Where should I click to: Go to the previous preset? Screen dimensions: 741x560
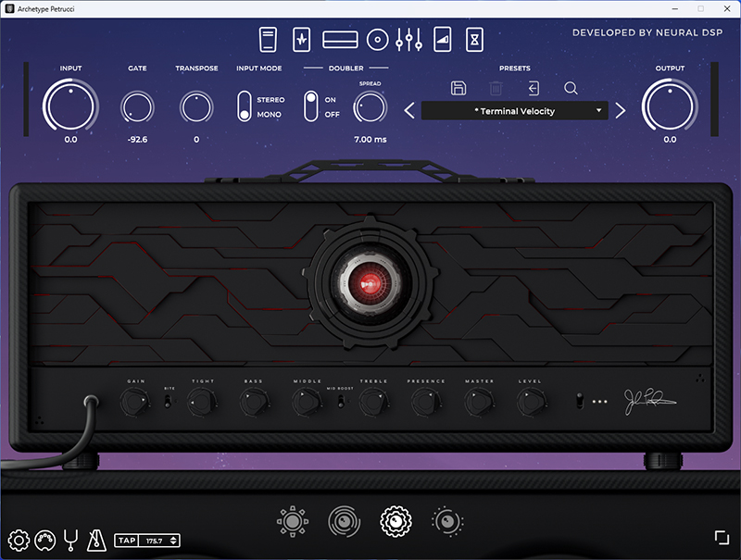point(409,111)
